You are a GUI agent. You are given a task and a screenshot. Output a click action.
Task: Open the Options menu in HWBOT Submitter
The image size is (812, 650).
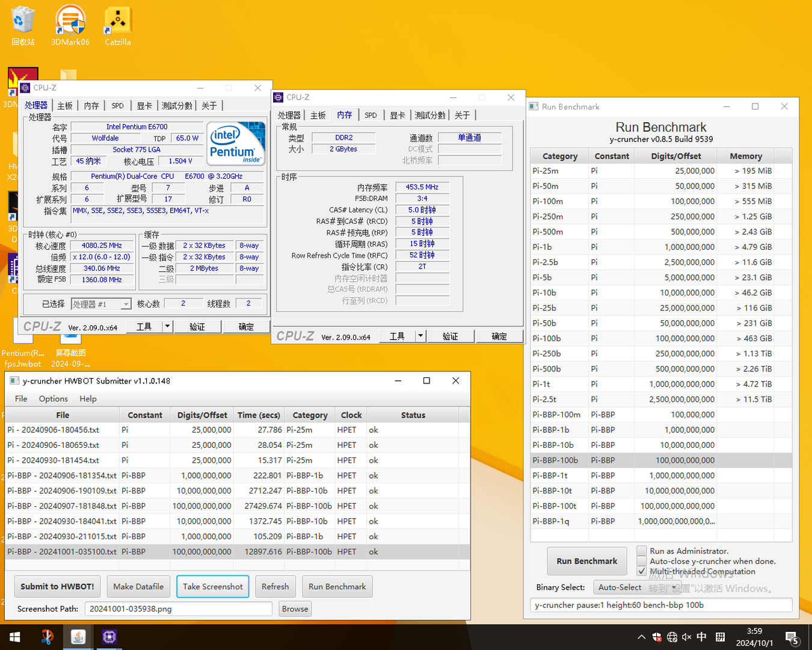(54, 399)
